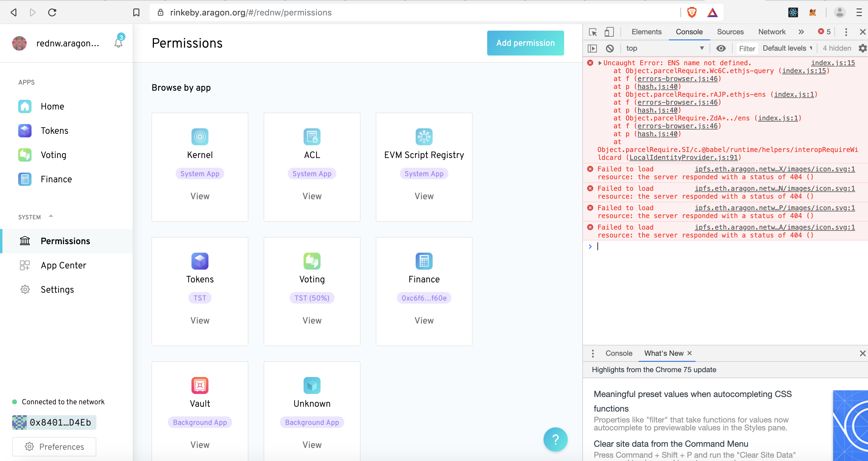The width and height of the screenshot is (868, 461).
Task: Toggle device toolbar mode in DevTools
Action: pyautogui.click(x=609, y=31)
